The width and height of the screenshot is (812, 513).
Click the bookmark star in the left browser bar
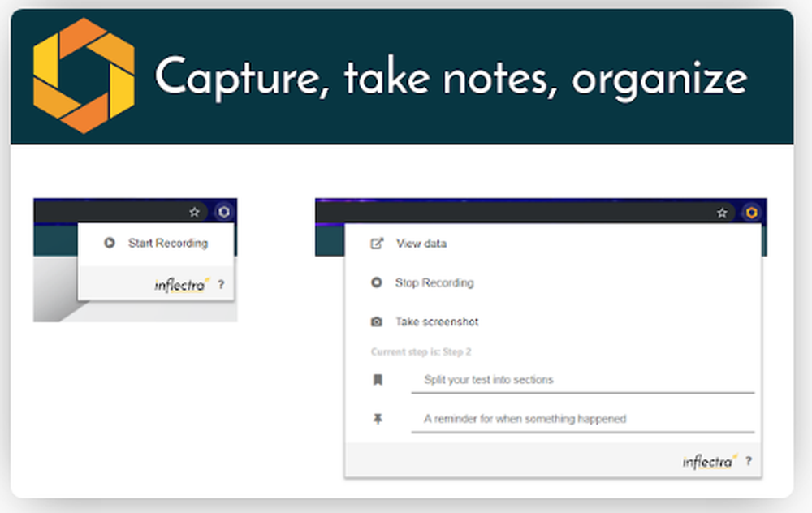coord(194,212)
